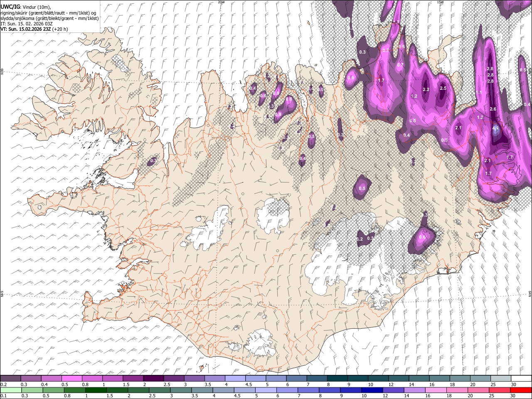Click the 2.6 precipitation value on the map
The height and width of the screenshot is (399, 532).
[x=493, y=109]
